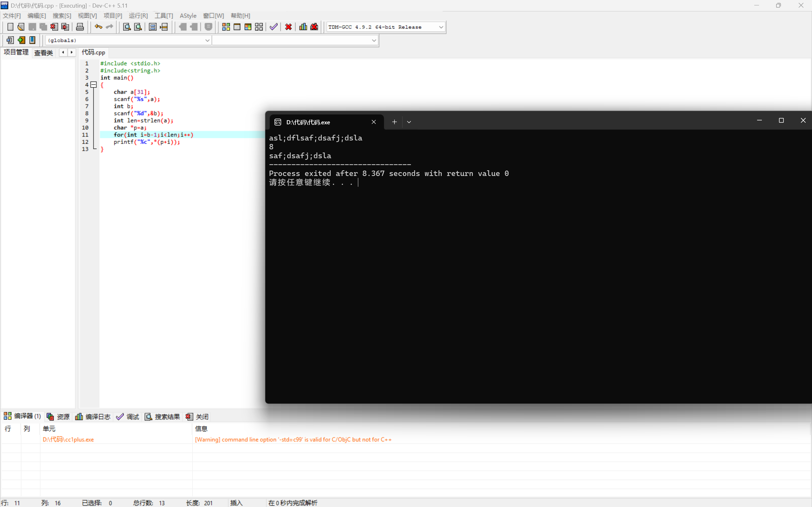This screenshot has height=507, width=812.
Task: Open the AStyle menu
Action: (188, 16)
